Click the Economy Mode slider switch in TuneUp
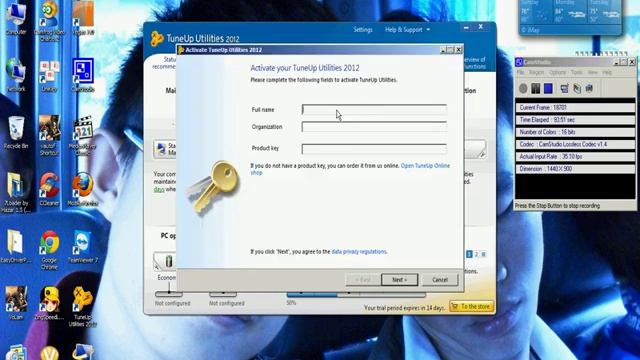The width and height of the screenshot is (640, 360). pyautogui.click(x=169, y=293)
